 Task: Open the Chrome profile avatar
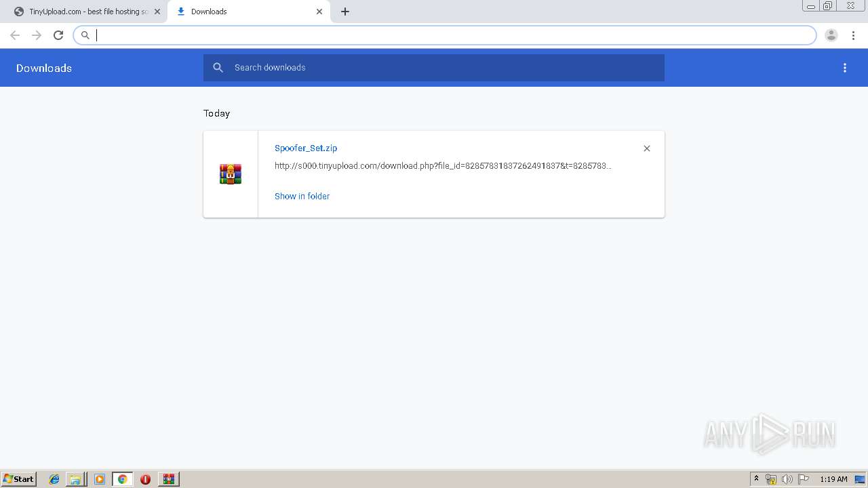click(x=831, y=35)
